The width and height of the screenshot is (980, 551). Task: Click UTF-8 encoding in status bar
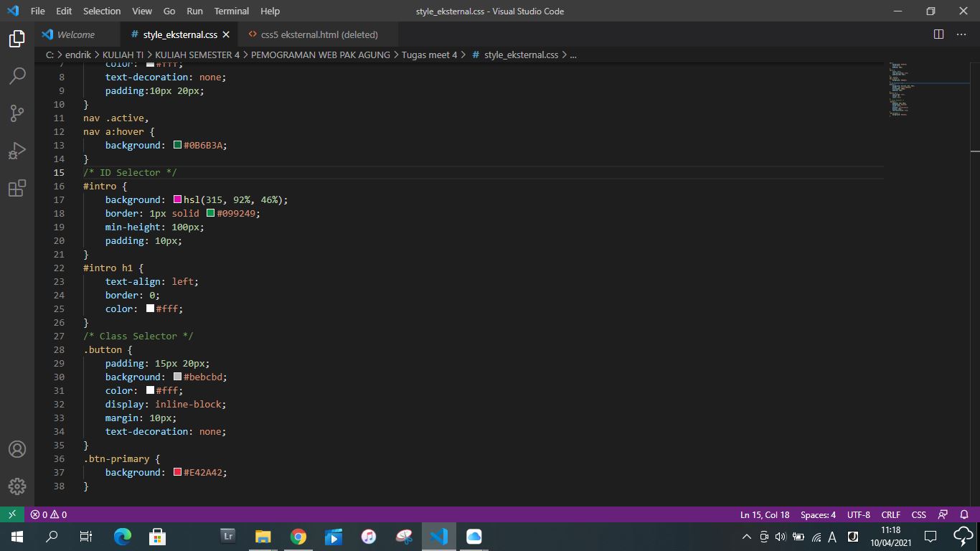coord(858,514)
